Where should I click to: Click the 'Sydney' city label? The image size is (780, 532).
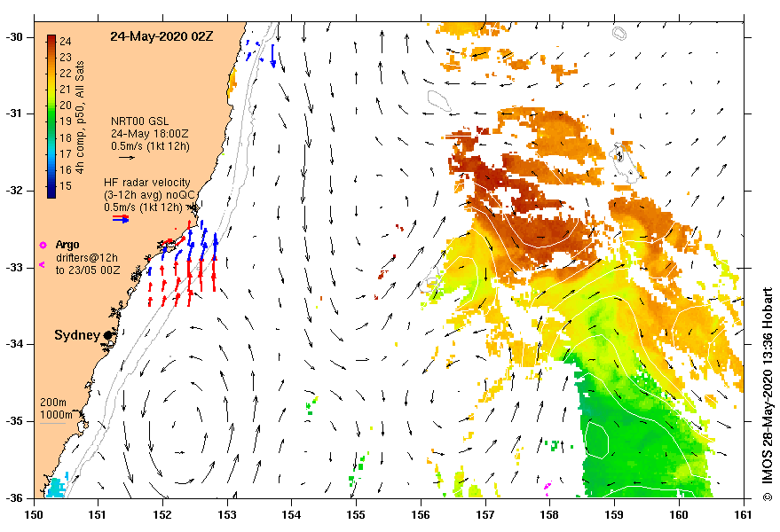coord(77,335)
